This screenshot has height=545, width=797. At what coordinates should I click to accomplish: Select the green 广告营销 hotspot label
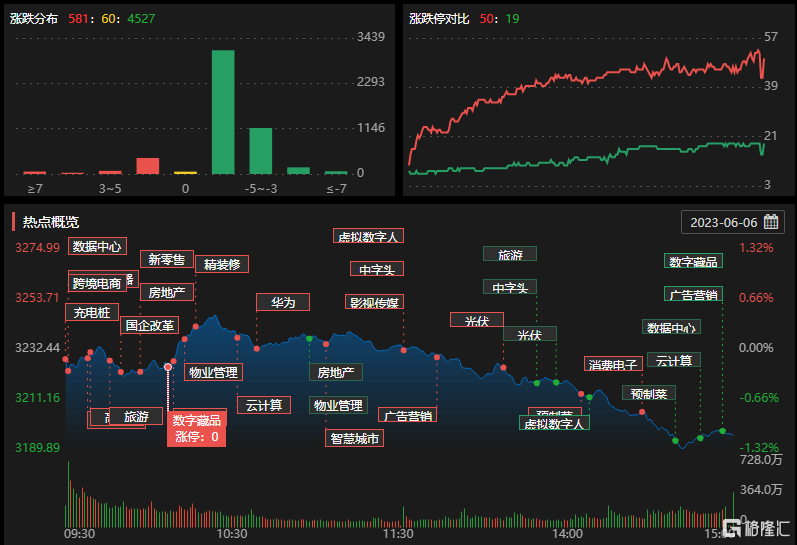[693, 294]
